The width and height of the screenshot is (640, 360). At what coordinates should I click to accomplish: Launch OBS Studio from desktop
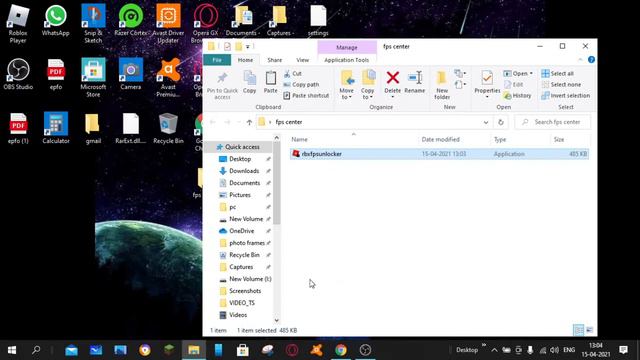click(18, 74)
